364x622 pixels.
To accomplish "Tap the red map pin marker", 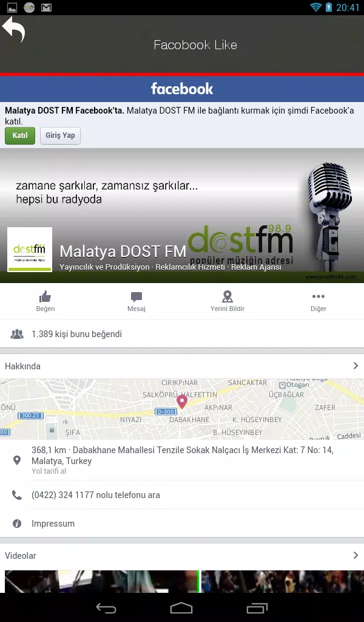I will 182,402.
